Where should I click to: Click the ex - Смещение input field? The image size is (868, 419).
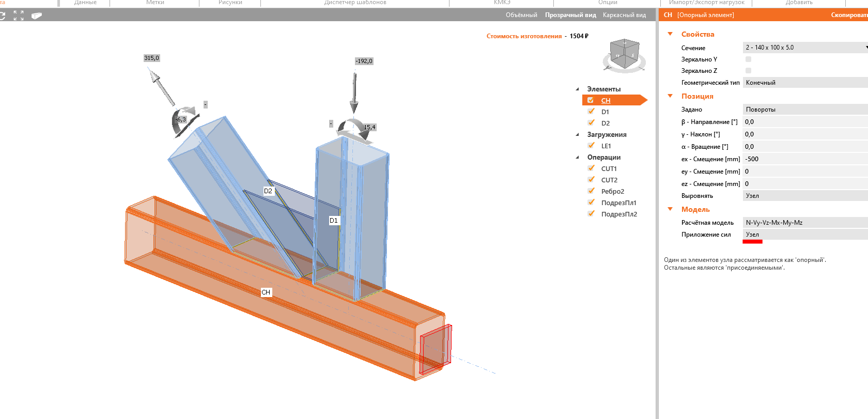tap(805, 159)
